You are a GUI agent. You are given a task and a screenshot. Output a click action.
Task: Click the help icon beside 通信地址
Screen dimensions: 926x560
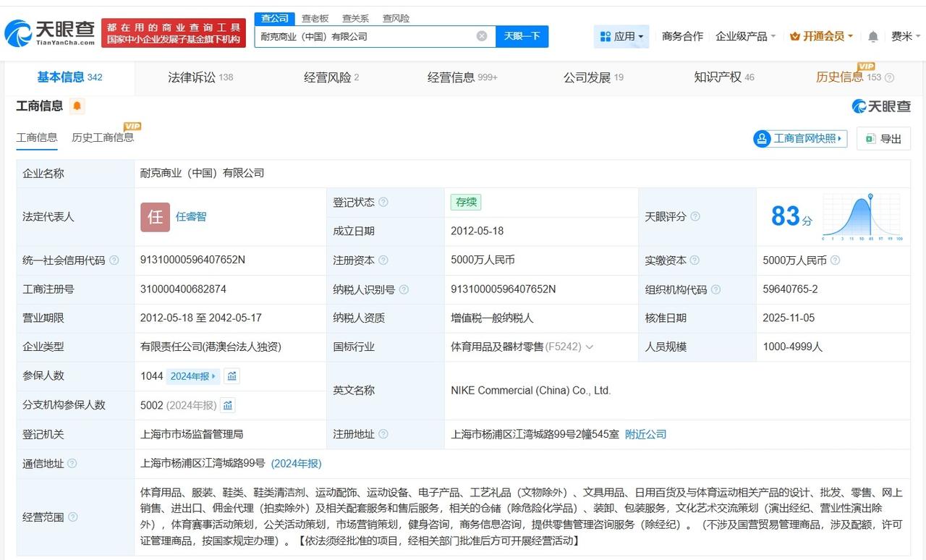pos(72,464)
